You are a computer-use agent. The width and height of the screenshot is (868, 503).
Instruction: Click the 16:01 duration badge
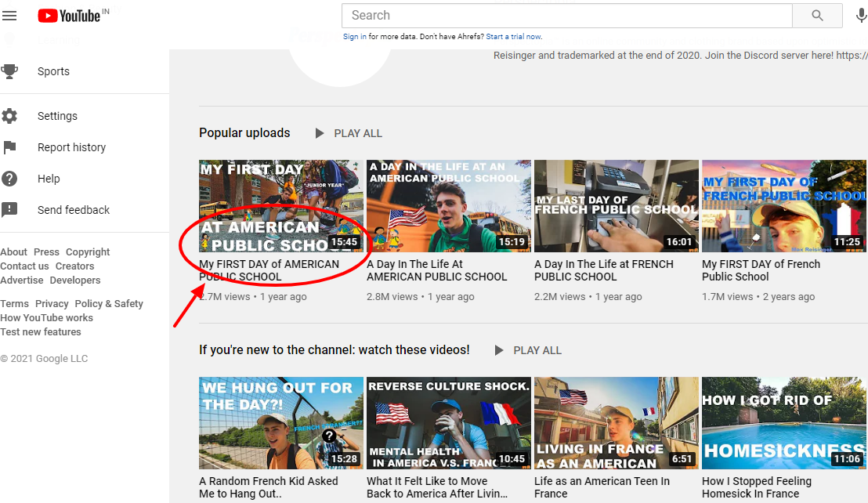678,242
